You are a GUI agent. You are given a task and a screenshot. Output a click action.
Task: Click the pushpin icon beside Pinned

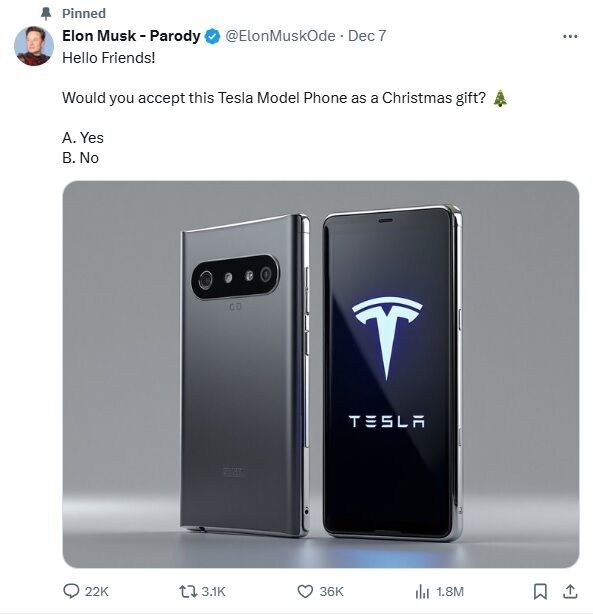pos(46,14)
